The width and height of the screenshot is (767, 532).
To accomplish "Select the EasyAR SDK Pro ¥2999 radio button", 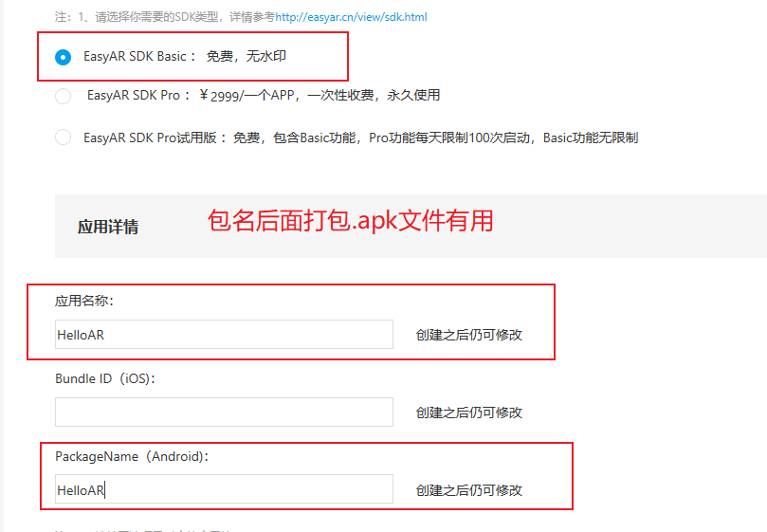I will point(64,96).
